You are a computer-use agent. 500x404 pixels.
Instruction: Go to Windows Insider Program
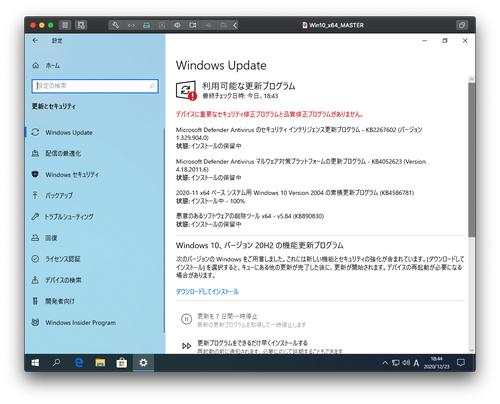[x=74, y=322]
